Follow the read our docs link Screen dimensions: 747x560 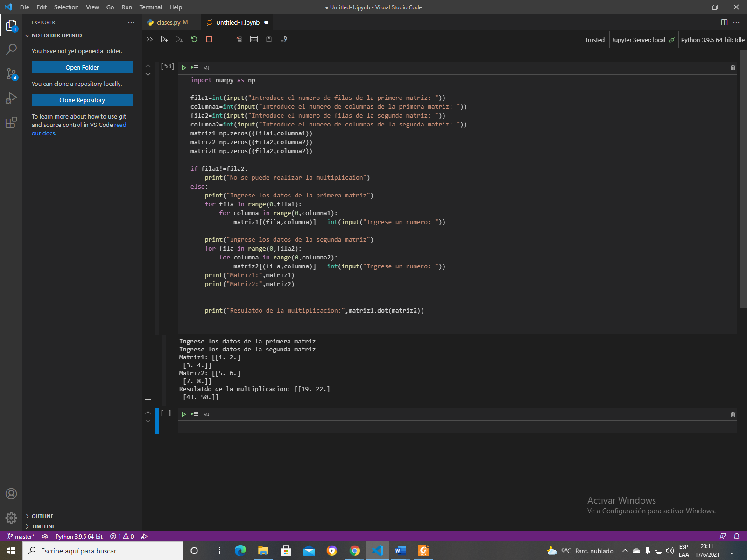[120, 125]
